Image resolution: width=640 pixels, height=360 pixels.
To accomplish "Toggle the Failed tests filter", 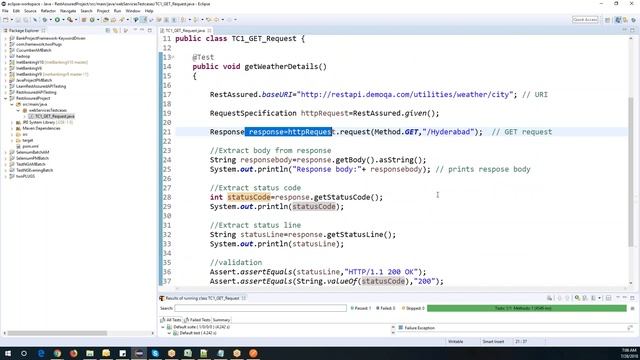I will tap(385, 308).
